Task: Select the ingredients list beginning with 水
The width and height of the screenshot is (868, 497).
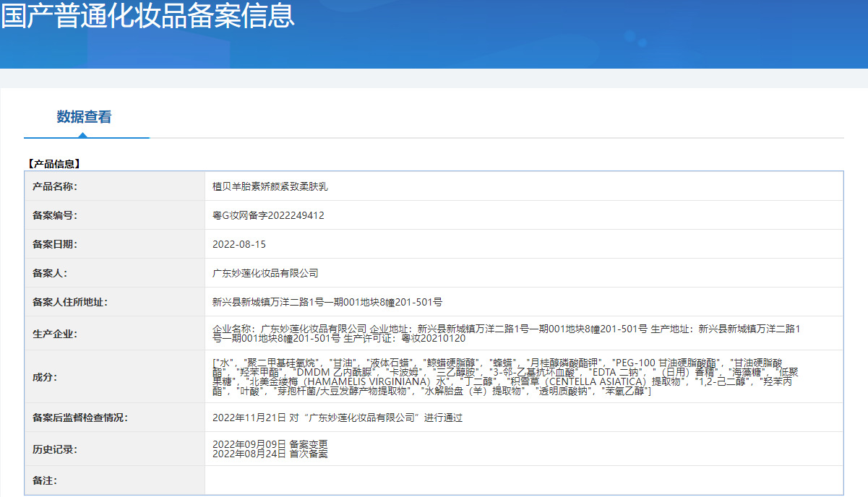Action: 507,376
